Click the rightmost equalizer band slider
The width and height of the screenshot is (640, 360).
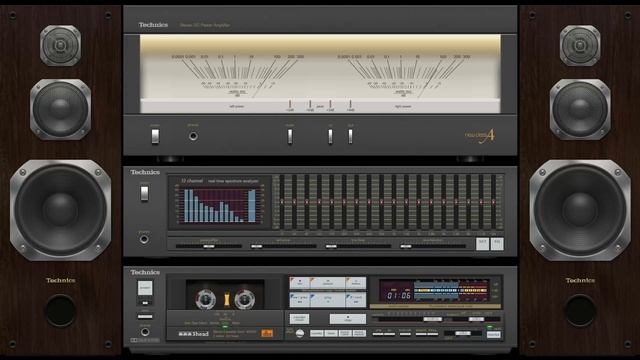[493, 202]
